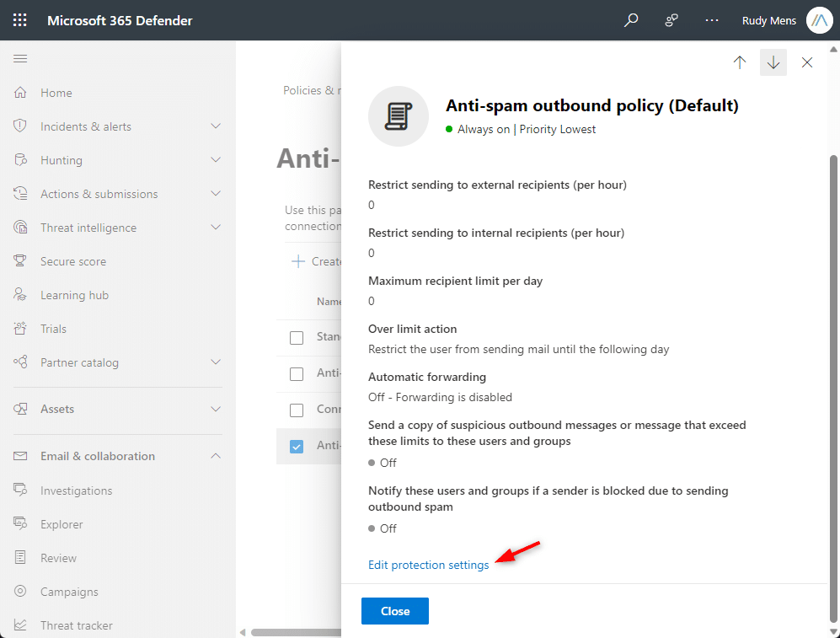Click the Assets icon in sidebar

click(20, 409)
